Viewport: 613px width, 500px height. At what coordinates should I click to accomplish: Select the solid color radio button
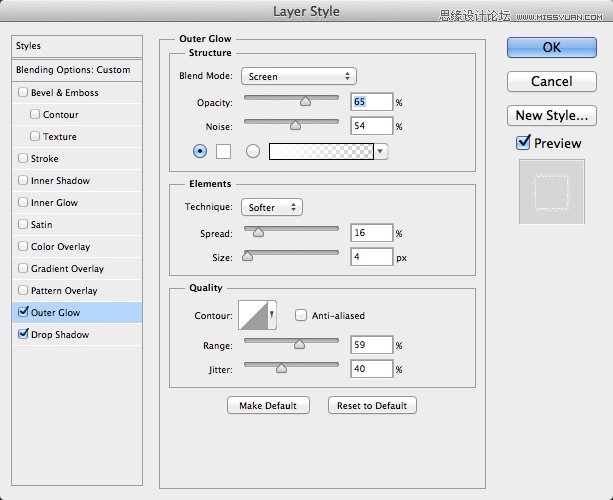coord(199,151)
